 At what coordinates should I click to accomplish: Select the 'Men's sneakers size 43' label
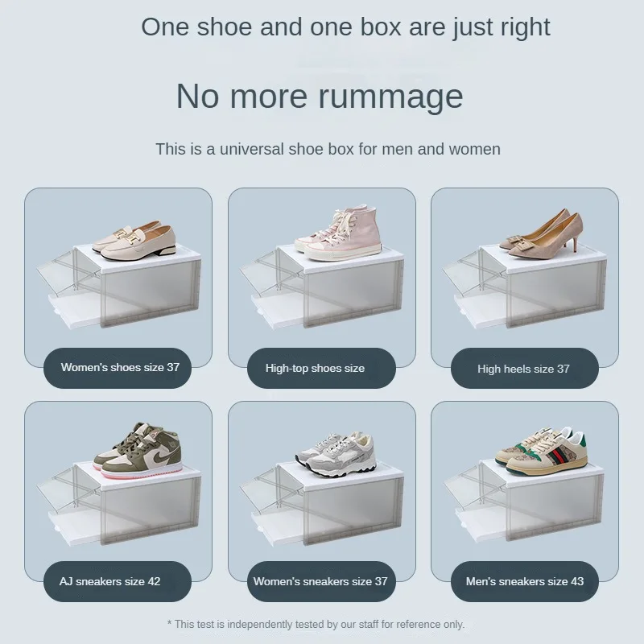[x=525, y=581]
